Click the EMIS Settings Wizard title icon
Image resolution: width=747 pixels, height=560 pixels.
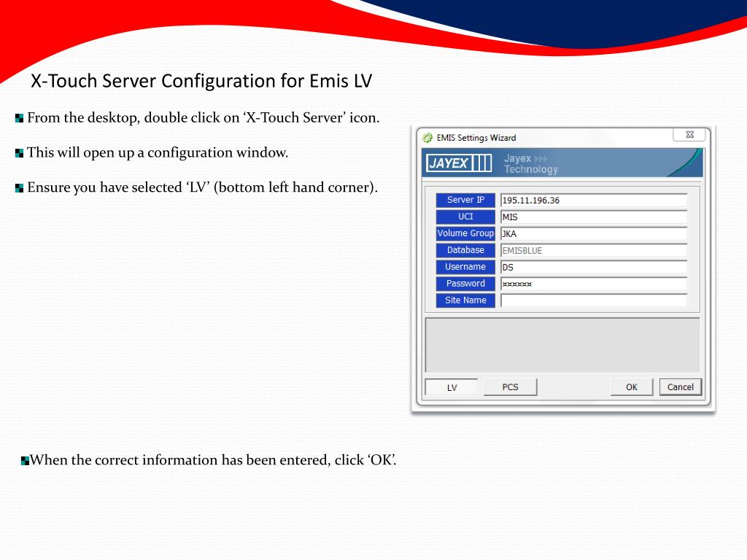pyautogui.click(x=427, y=138)
